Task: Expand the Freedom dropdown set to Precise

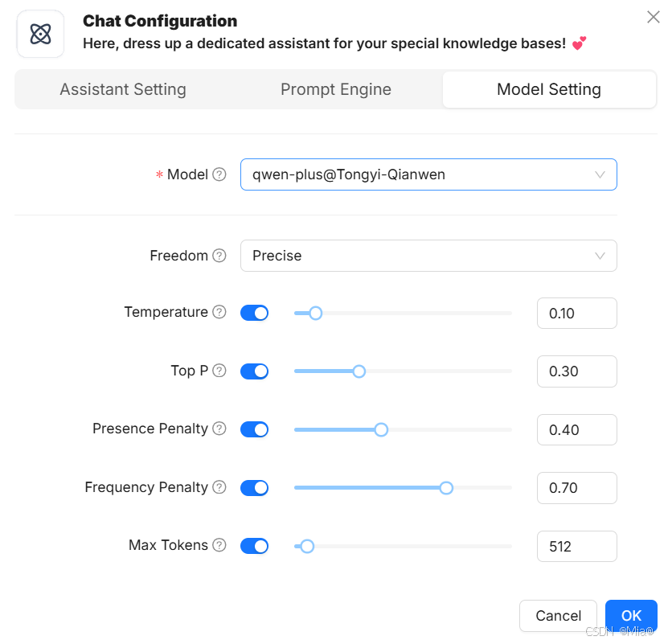Action: coord(428,256)
